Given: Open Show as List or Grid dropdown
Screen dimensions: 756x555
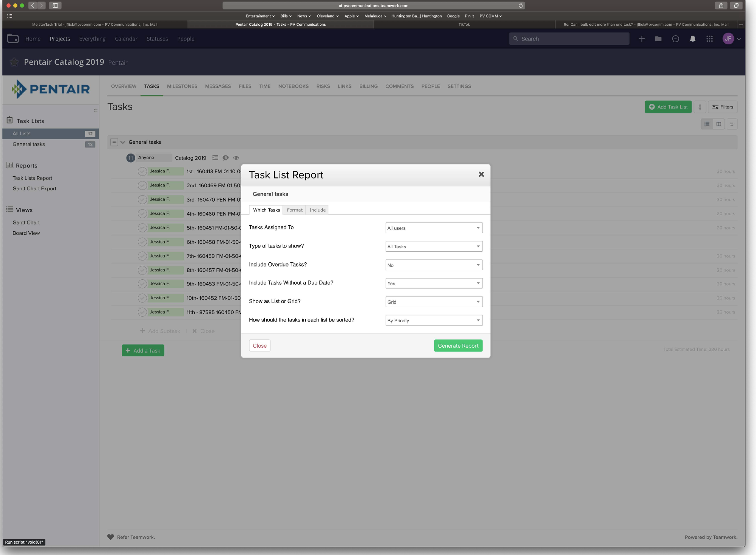Looking at the screenshot, I should point(434,302).
